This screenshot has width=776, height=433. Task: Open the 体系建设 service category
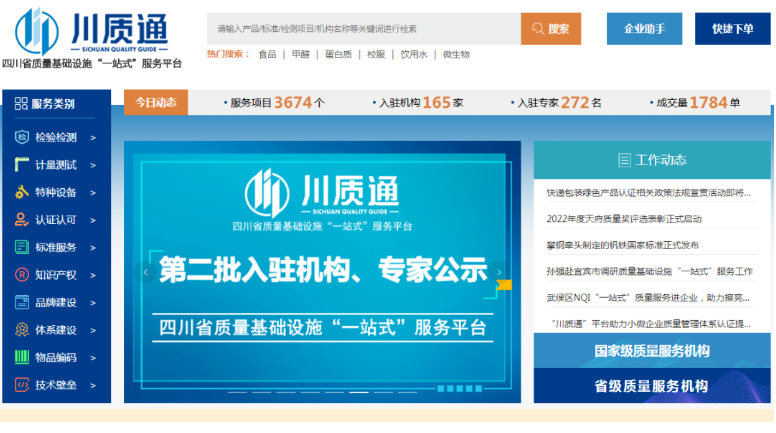point(56,330)
